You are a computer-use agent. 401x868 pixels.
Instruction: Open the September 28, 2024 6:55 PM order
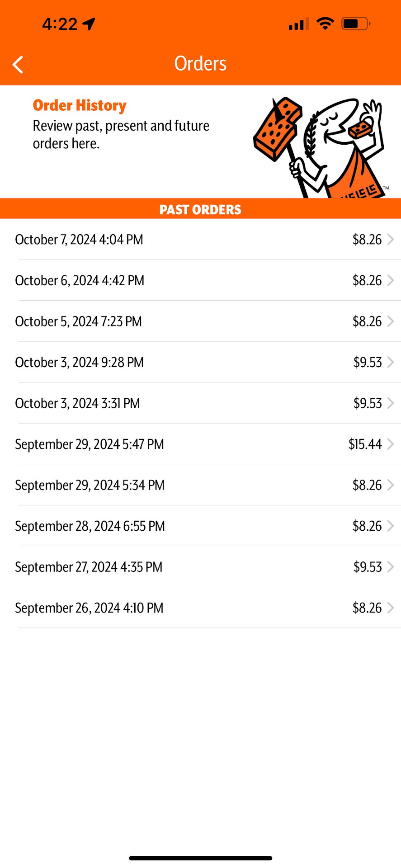(200, 526)
